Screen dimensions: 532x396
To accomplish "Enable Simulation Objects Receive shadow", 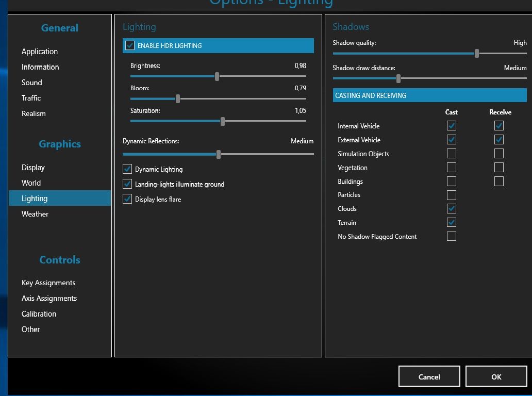I will click(499, 153).
